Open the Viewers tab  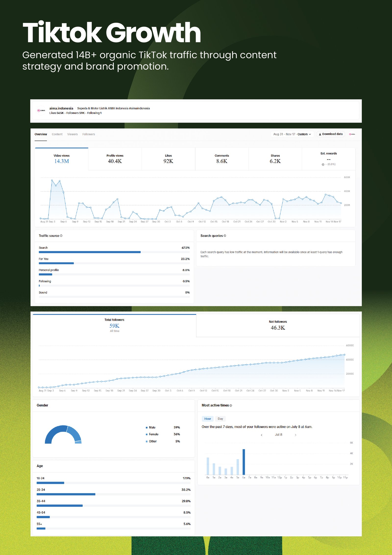[72, 134]
